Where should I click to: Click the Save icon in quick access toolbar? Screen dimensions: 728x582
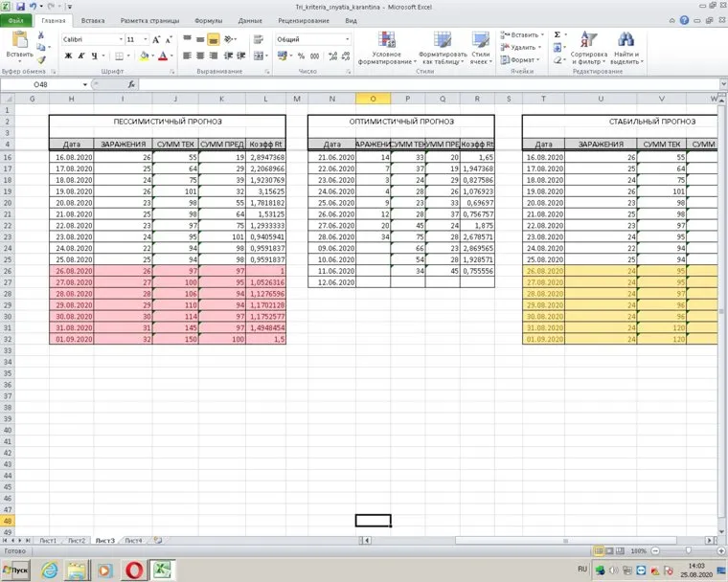(x=19, y=6)
